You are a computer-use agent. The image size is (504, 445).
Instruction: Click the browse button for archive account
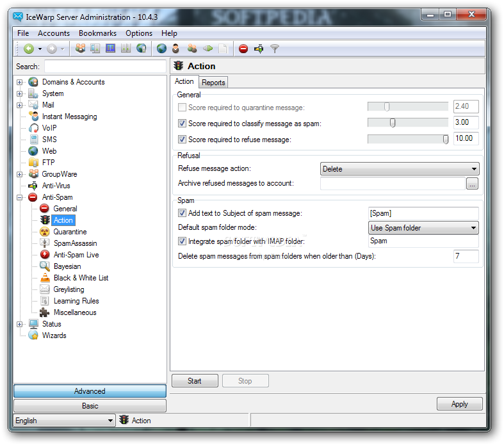(x=472, y=184)
